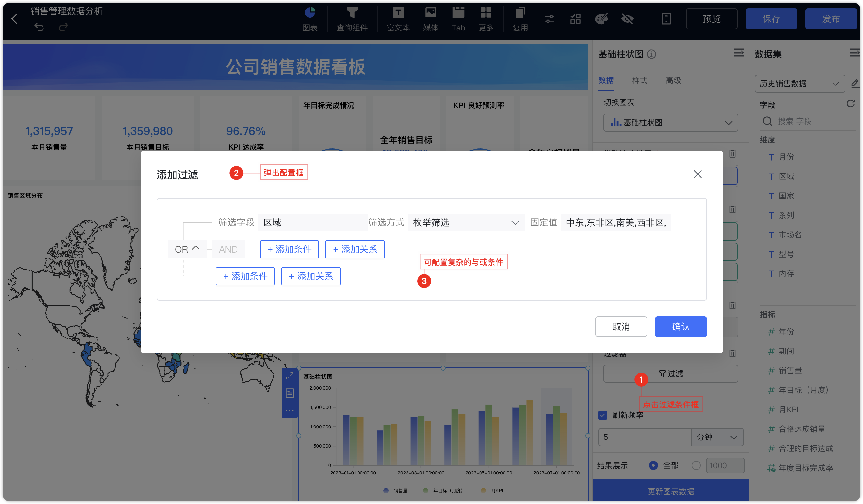Click the AND relation label
The image size is (863, 504).
[228, 249]
